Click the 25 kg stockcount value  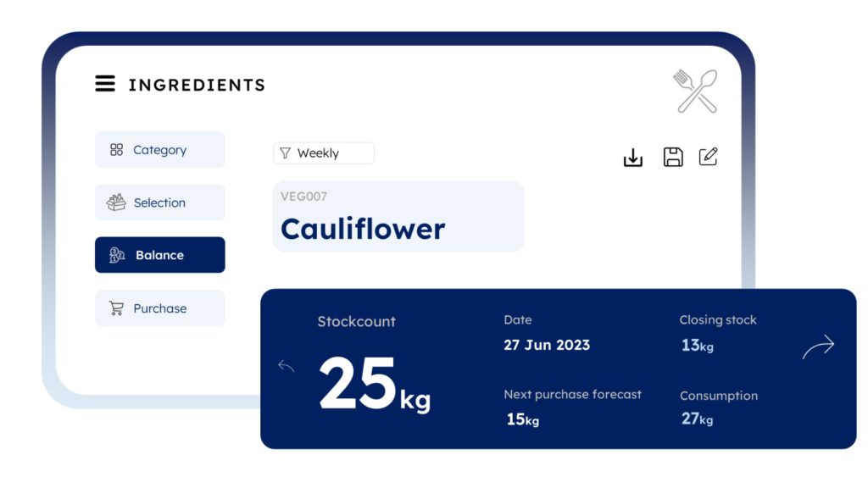pyautogui.click(x=374, y=385)
